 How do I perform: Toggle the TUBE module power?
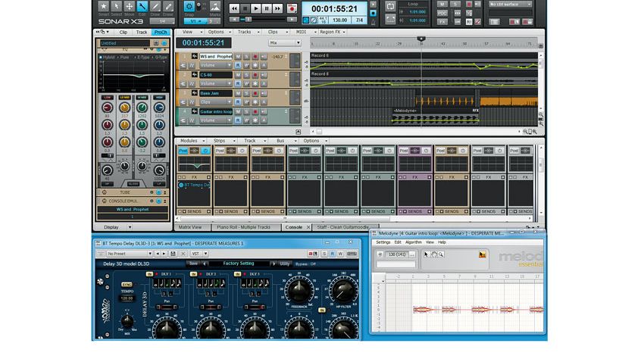click(x=158, y=192)
